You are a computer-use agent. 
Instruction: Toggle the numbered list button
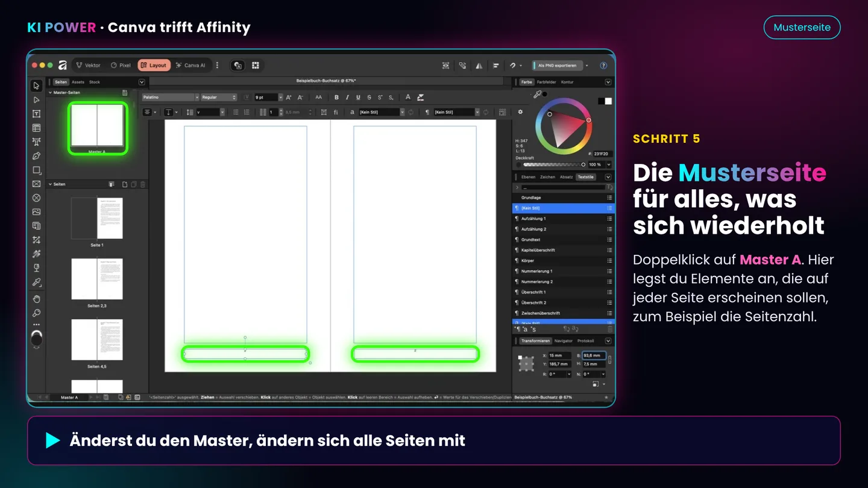[247, 112]
